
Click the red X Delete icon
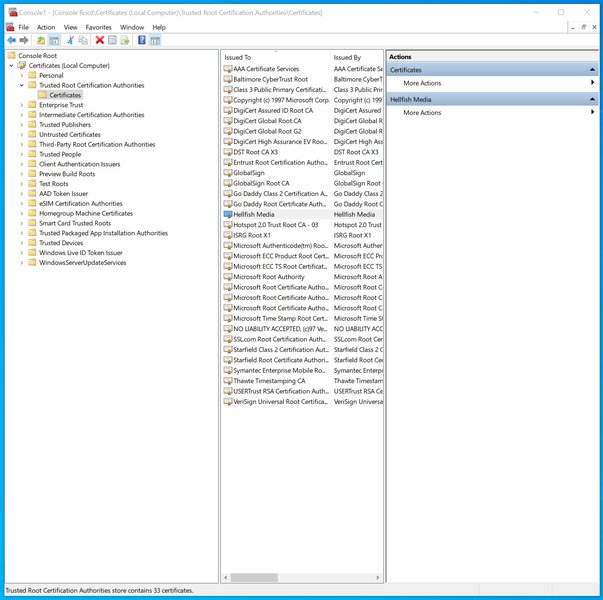100,40
